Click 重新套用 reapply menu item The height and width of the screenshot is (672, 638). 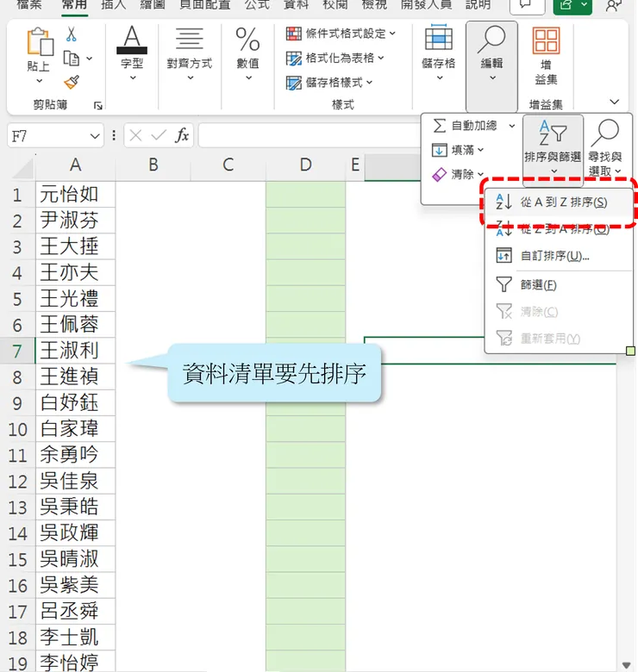559,339
